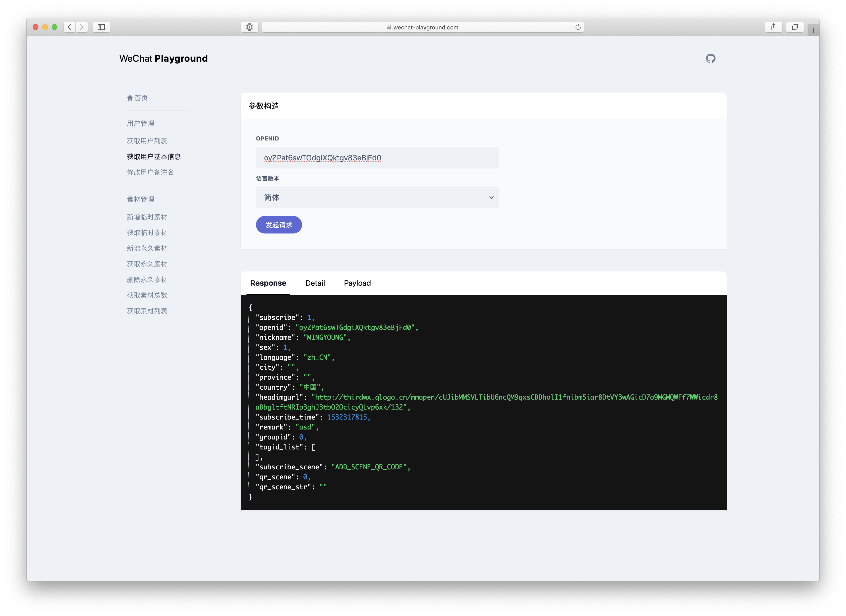Reload the page with the refresh icon
846x616 pixels.
(578, 27)
